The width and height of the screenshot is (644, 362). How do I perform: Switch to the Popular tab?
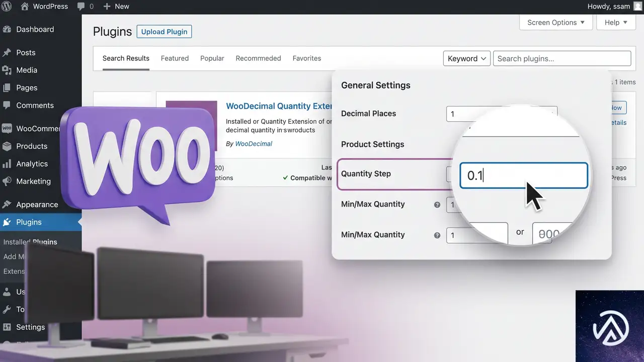point(212,58)
